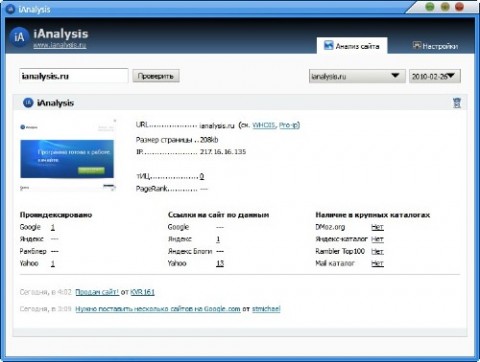Click the small iAnalysis panel logo icon

[28, 103]
